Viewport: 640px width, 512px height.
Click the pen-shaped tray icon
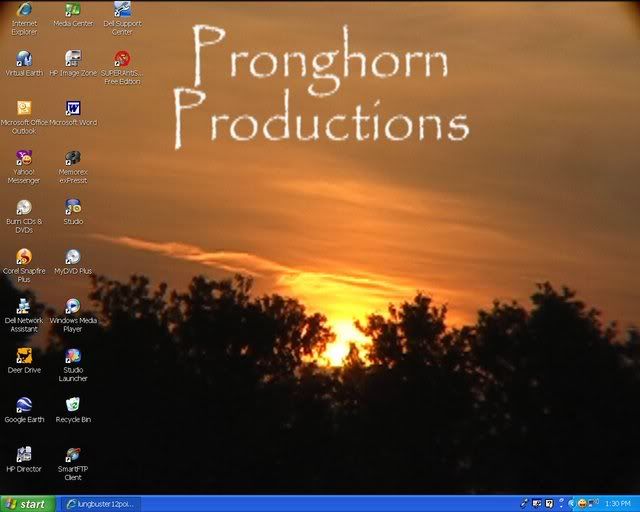[524, 504]
